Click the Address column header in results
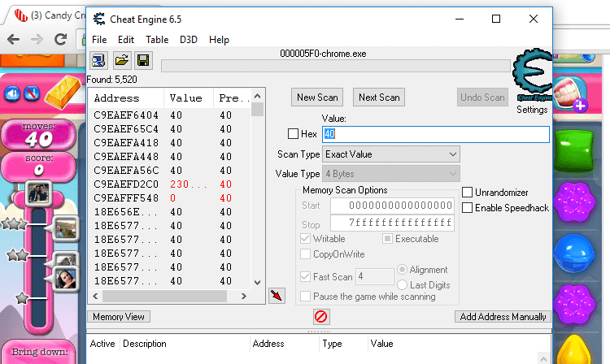This screenshot has width=610, height=364. click(x=126, y=98)
